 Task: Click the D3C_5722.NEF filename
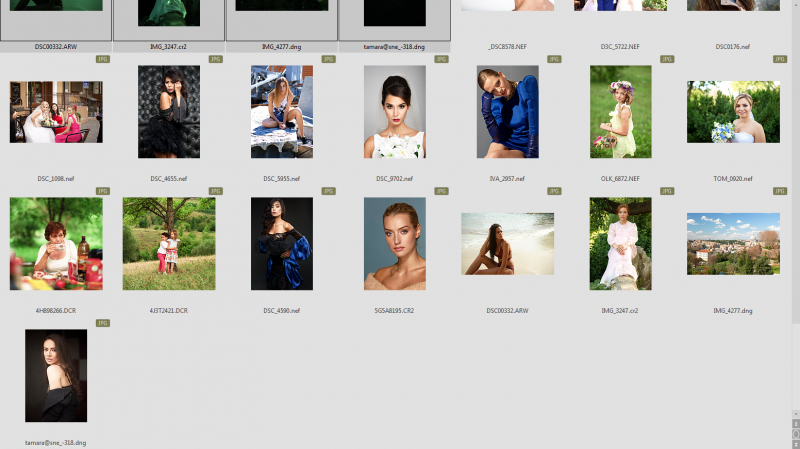(x=620, y=46)
